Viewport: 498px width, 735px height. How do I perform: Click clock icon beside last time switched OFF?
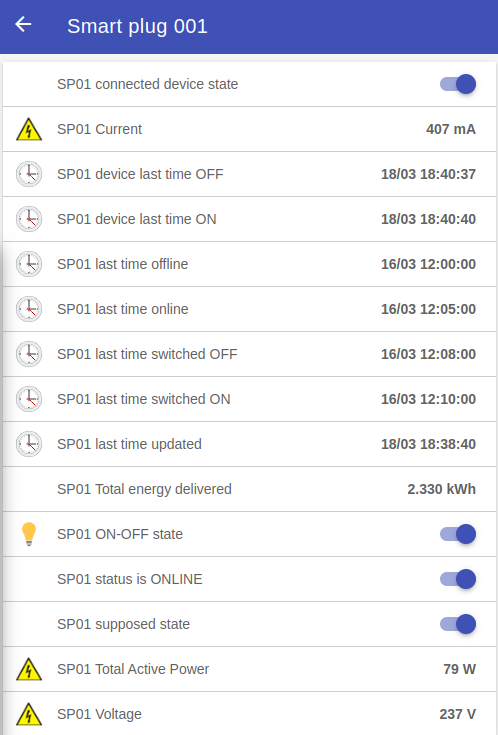(x=29, y=354)
